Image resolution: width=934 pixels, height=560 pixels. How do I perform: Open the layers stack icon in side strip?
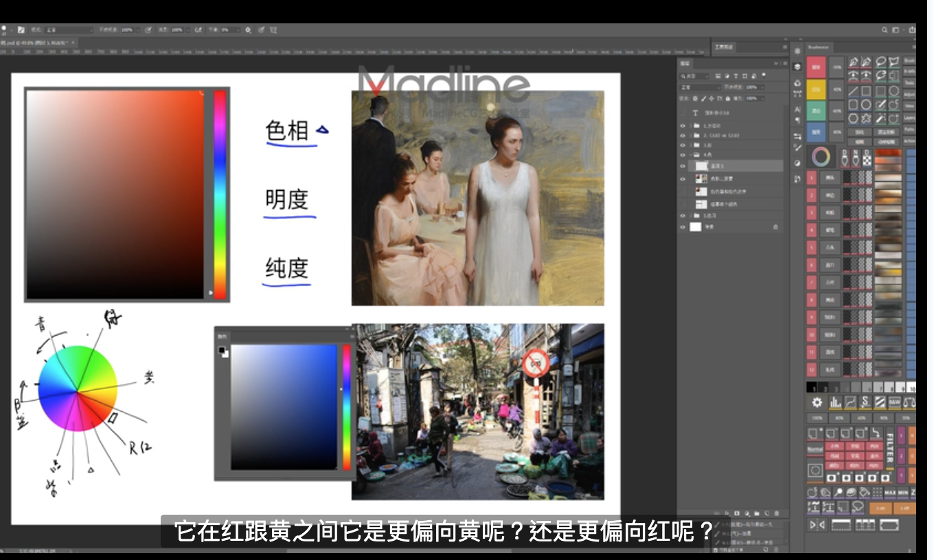coord(797,67)
